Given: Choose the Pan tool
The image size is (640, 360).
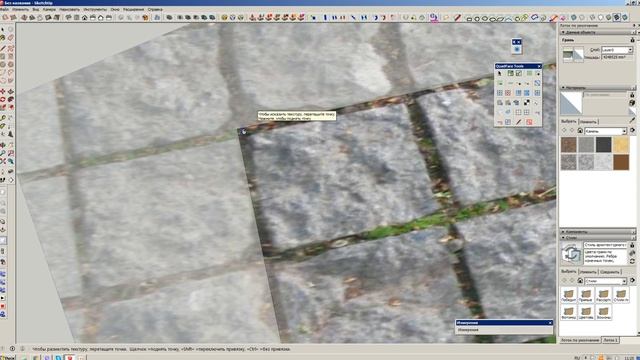Looking at the screenshot, I should pyautogui.click(x=11, y=145).
